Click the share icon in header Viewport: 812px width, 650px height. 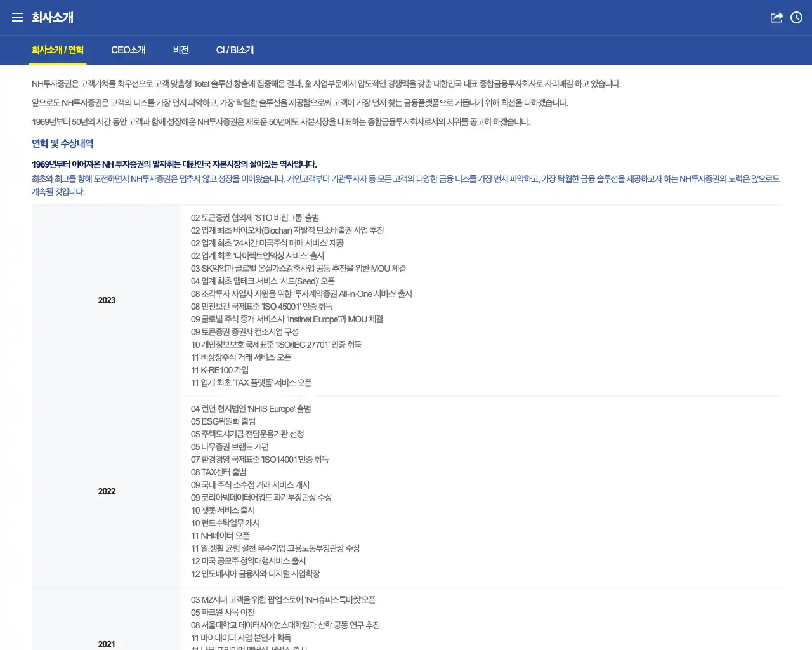coord(776,17)
